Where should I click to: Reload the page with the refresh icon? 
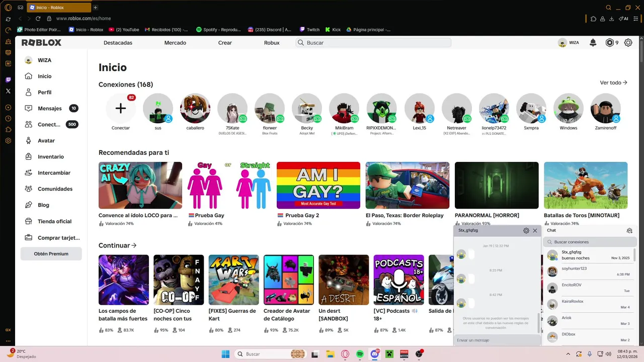(x=38, y=19)
